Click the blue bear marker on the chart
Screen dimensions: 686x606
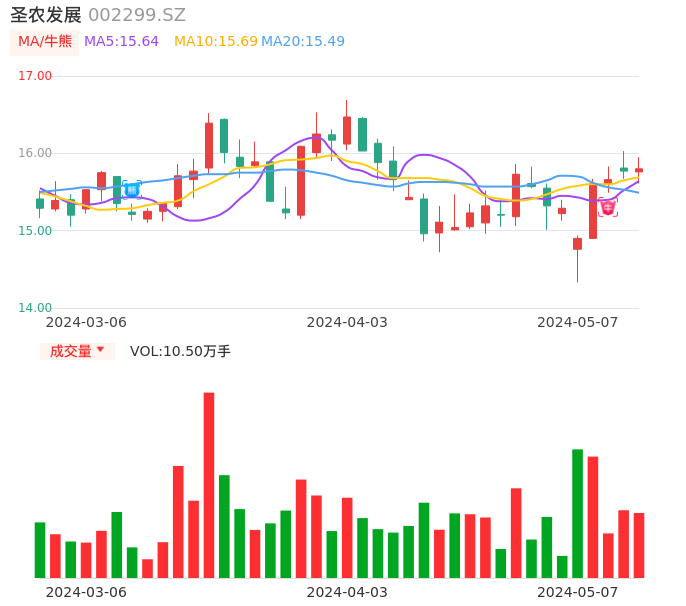(x=132, y=189)
